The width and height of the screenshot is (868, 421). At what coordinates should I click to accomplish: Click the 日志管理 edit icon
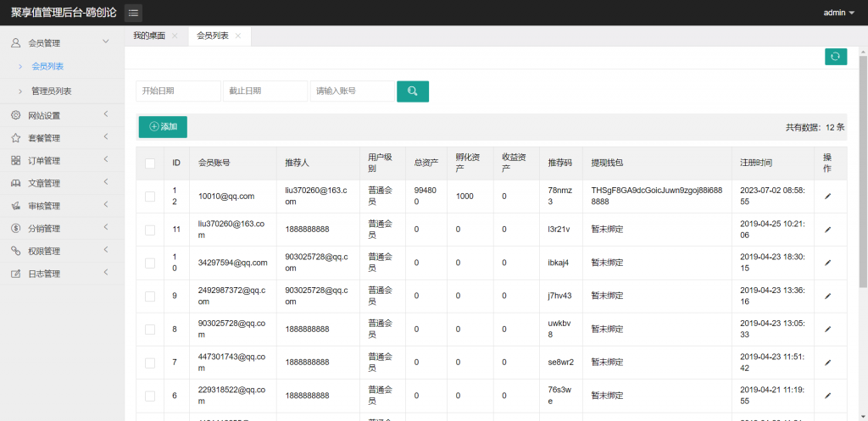16,274
